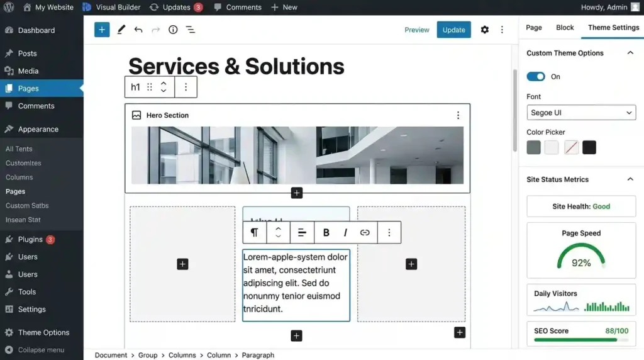The image size is (644, 360).
Task: Open Media library menu
Action: click(42, 71)
